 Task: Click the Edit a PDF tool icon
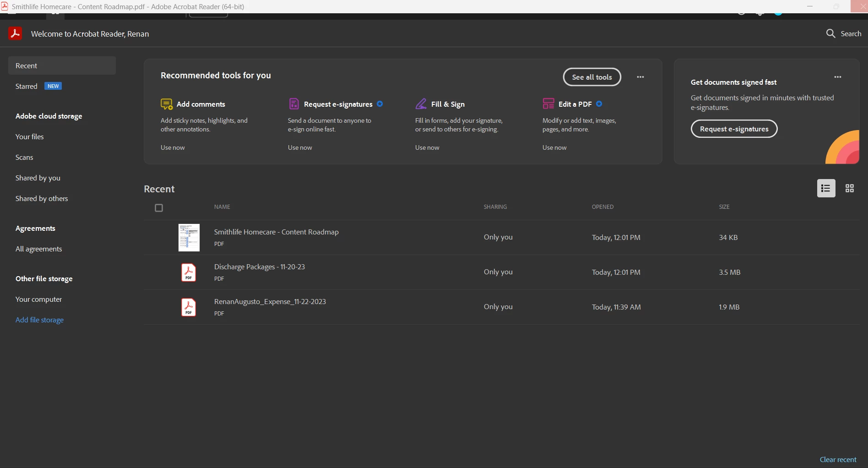pyautogui.click(x=548, y=104)
